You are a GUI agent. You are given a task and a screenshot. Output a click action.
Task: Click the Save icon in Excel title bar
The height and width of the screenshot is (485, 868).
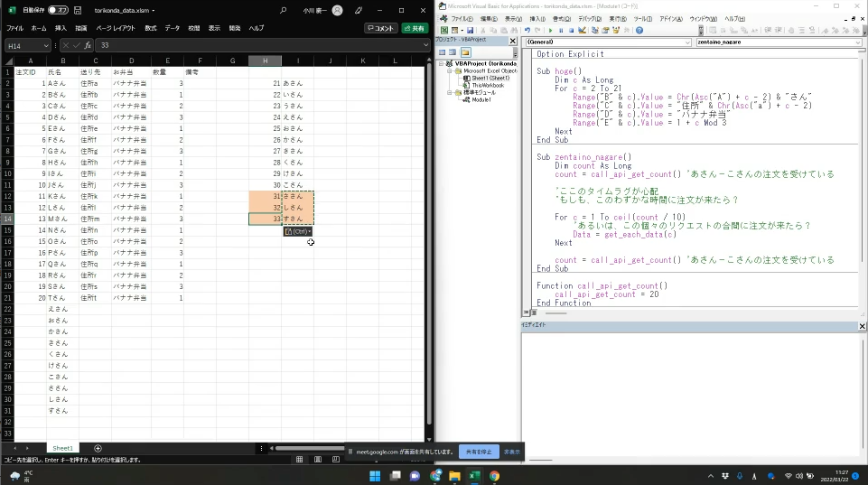(x=78, y=10)
